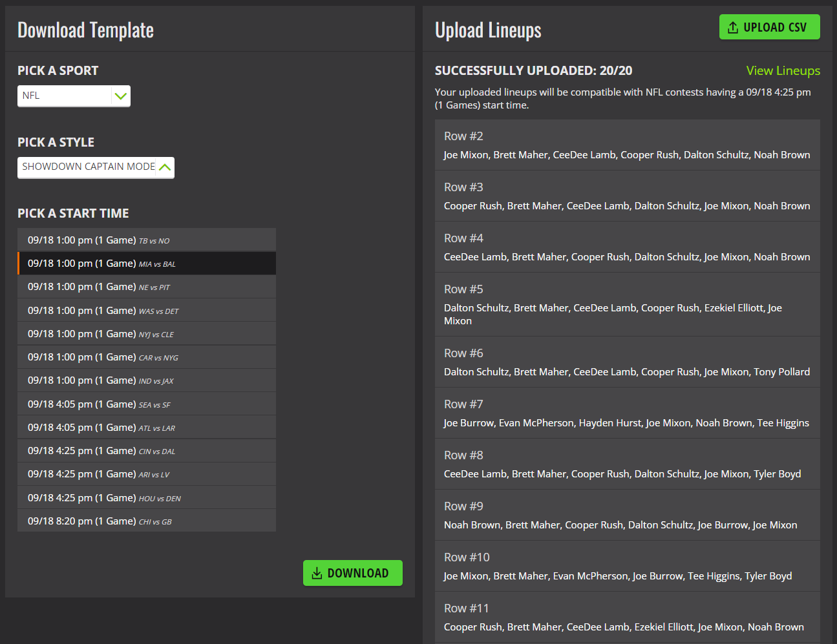Click the Upload CSV button

[x=769, y=27]
